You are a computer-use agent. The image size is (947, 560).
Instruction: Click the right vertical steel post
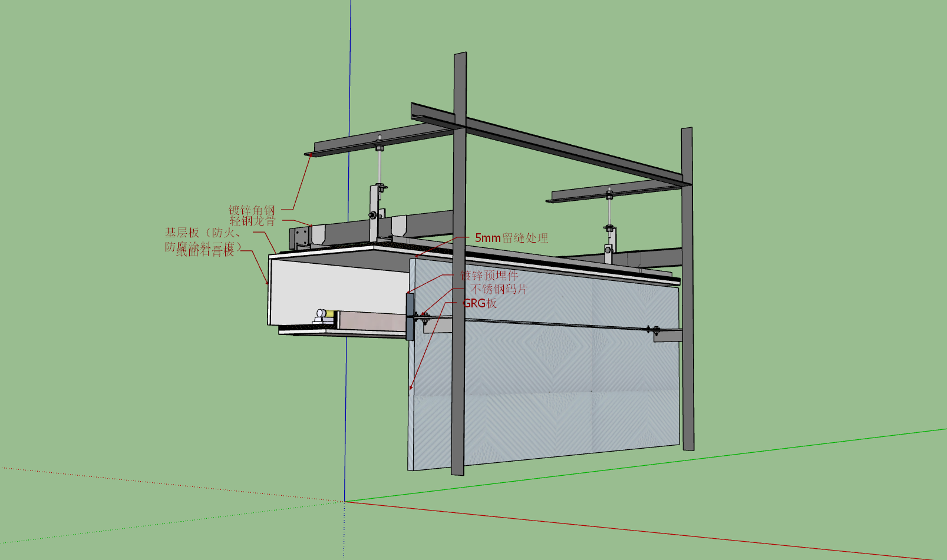coord(687,289)
